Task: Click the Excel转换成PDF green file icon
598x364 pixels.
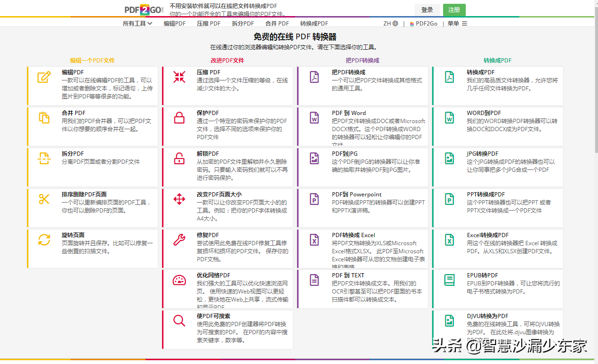Action: point(449,240)
